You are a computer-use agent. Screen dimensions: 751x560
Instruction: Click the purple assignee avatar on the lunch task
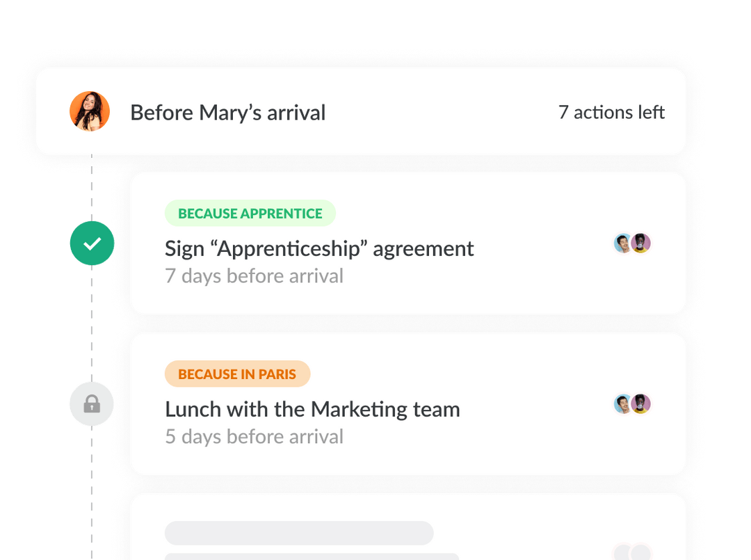(640, 403)
